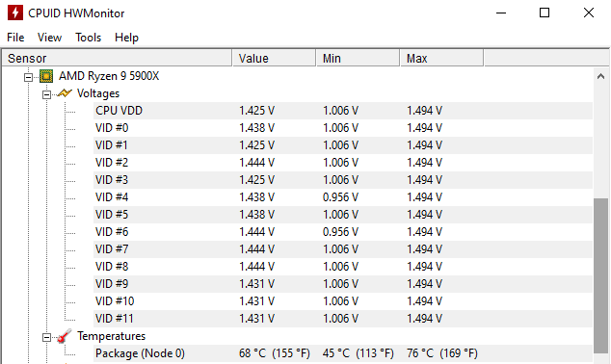Click VID #4 minimum value 0.956 V
The width and height of the screenshot is (611, 364).
(x=340, y=197)
